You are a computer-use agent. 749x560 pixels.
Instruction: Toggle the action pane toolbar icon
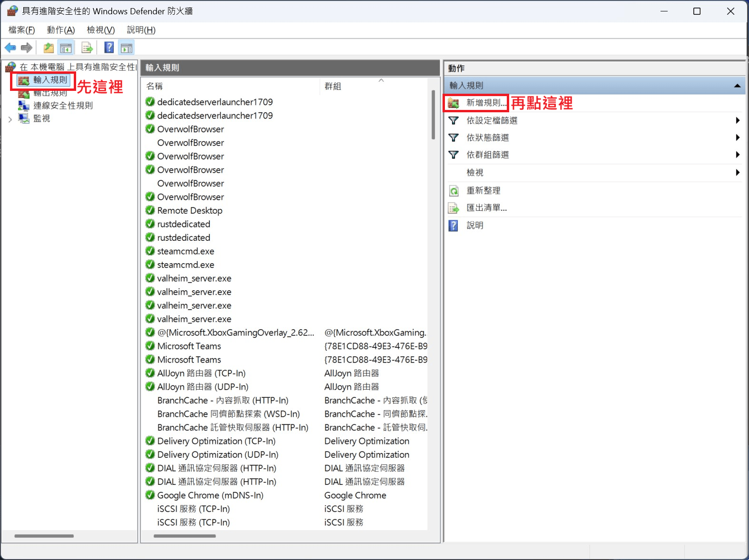(127, 48)
